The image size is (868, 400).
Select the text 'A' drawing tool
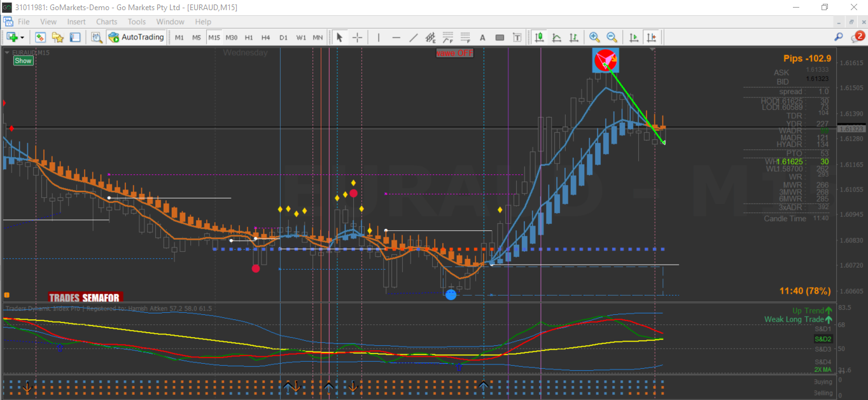tap(482, 38)
